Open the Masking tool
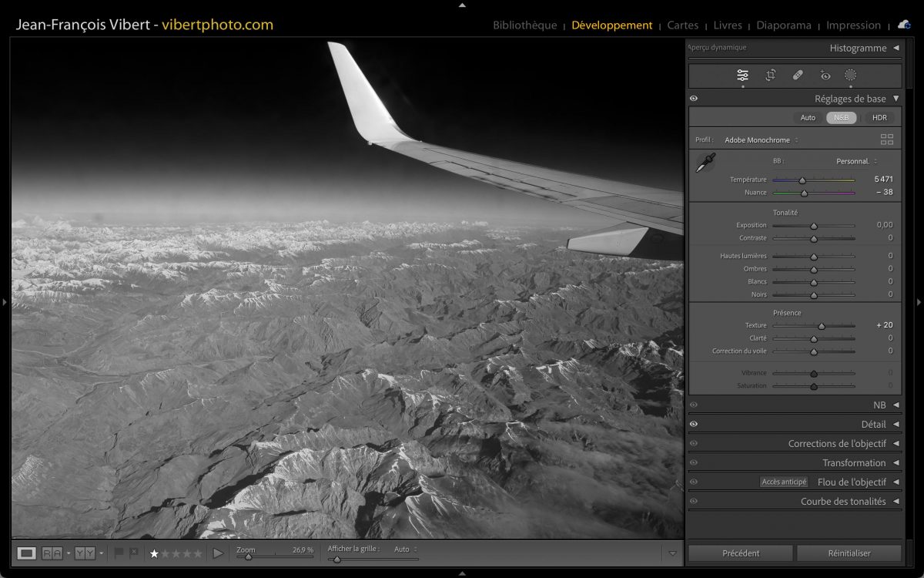 (851, 75)
